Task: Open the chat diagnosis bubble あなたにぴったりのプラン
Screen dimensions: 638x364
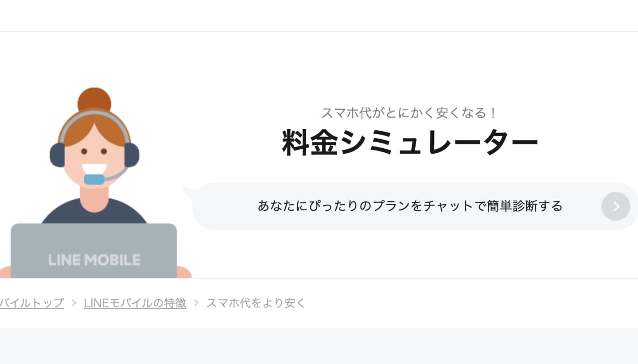Action: (409, 205)
